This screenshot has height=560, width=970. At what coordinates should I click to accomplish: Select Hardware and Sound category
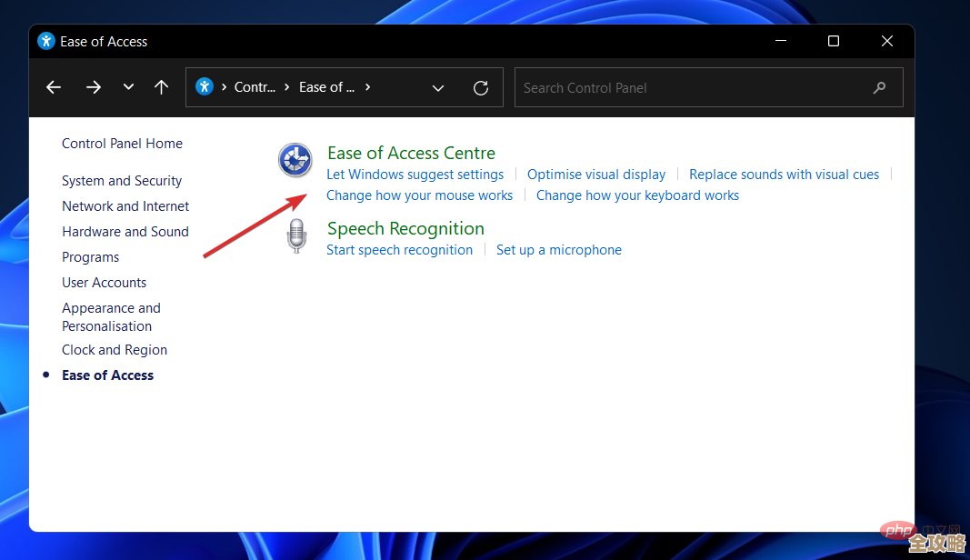[125, 232]
